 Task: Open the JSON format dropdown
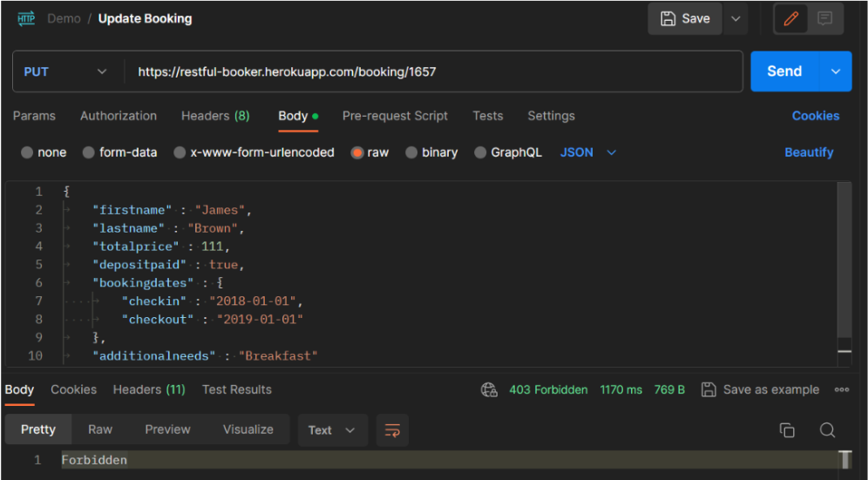(x=588, y=152)
